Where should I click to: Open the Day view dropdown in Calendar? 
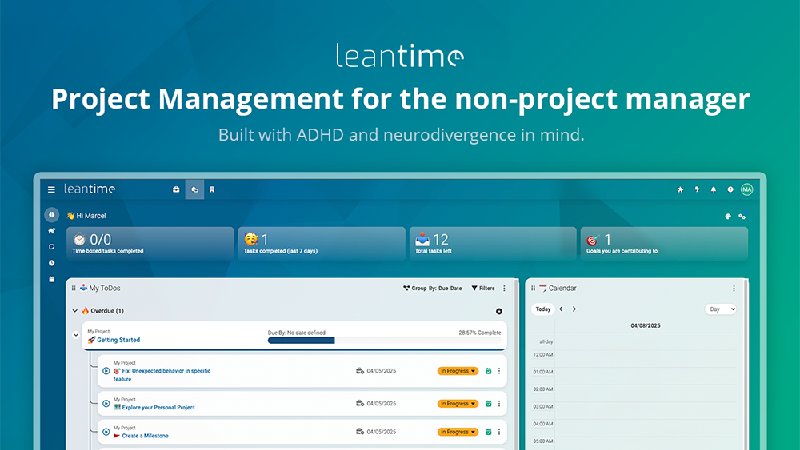tap(721, 309)
